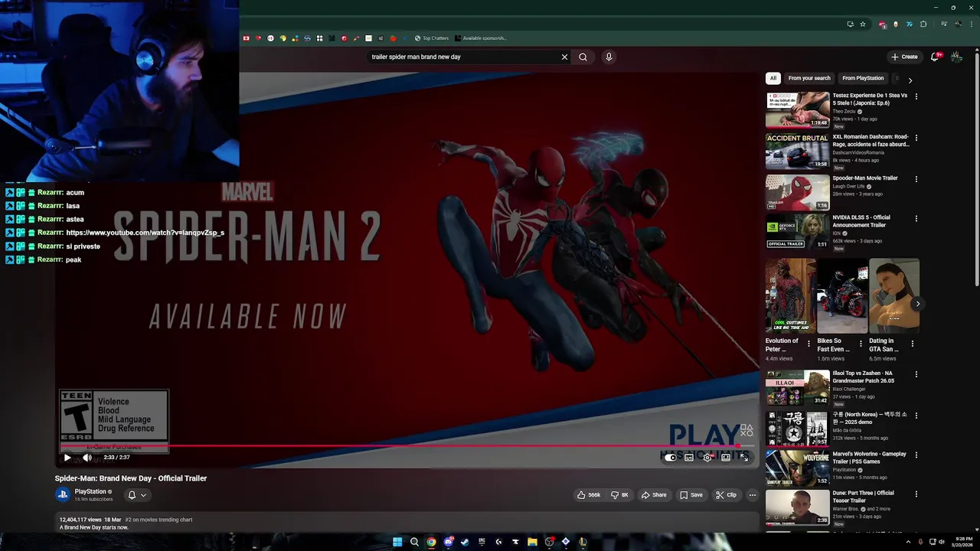
Task: Mute the video using the speaker icon
Action: pyautogui.click(x=87, y=458)
